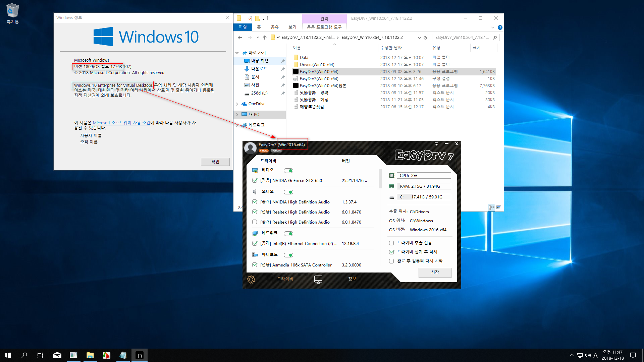
Task: Click the network category icon in driver list
Action: 255,233
